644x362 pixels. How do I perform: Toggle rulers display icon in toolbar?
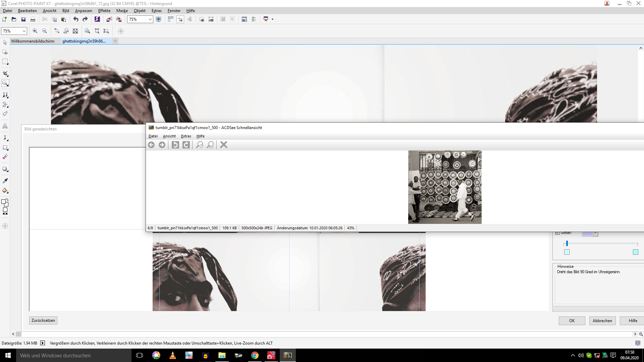[171, 19]
